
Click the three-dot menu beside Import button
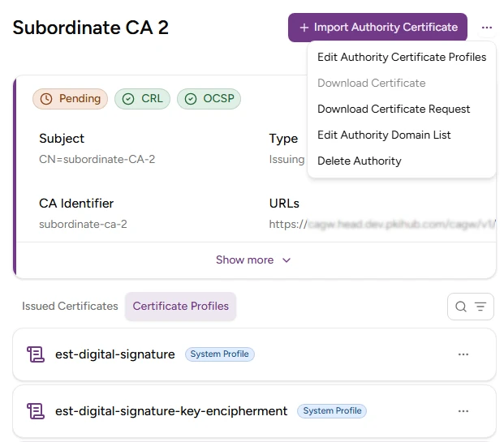[x=486, y=28]
